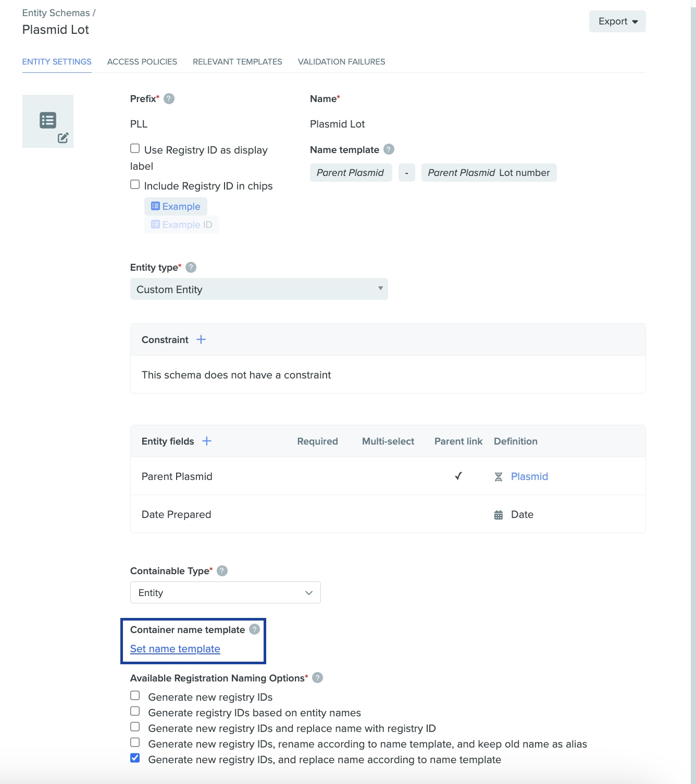Screen dimensions: 696x784
Task: Click the Required column header
Action: (x=318, y=441)
